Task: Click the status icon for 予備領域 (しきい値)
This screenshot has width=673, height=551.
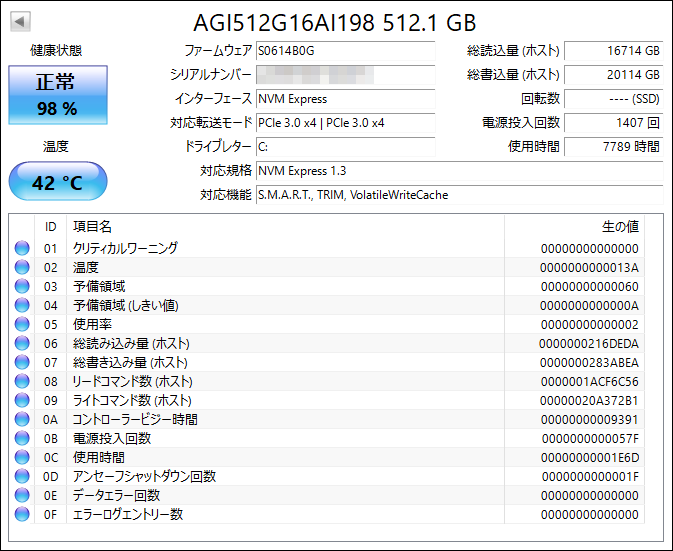Action: 22,305
